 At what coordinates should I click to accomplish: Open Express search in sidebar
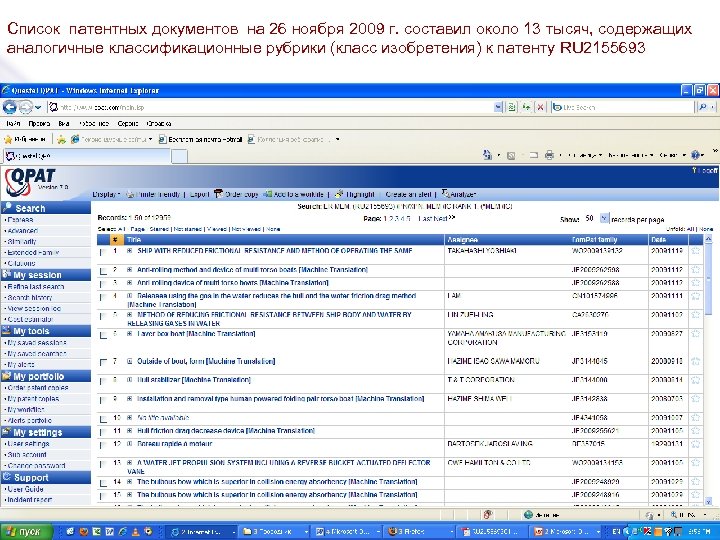pos(20,220)
